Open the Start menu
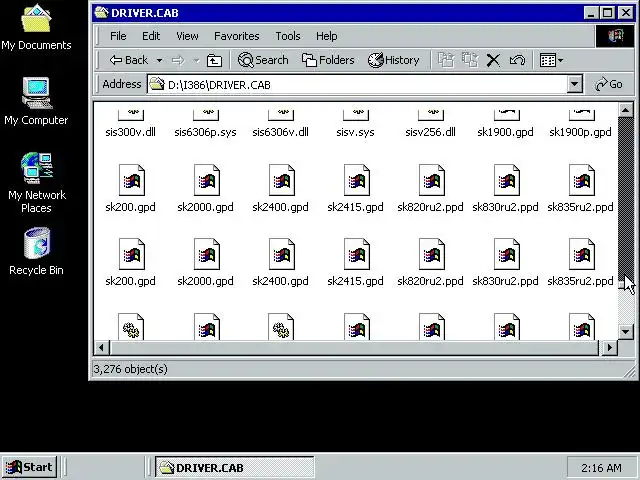Viewport: 640px width, 480px height. pos(29,467)
